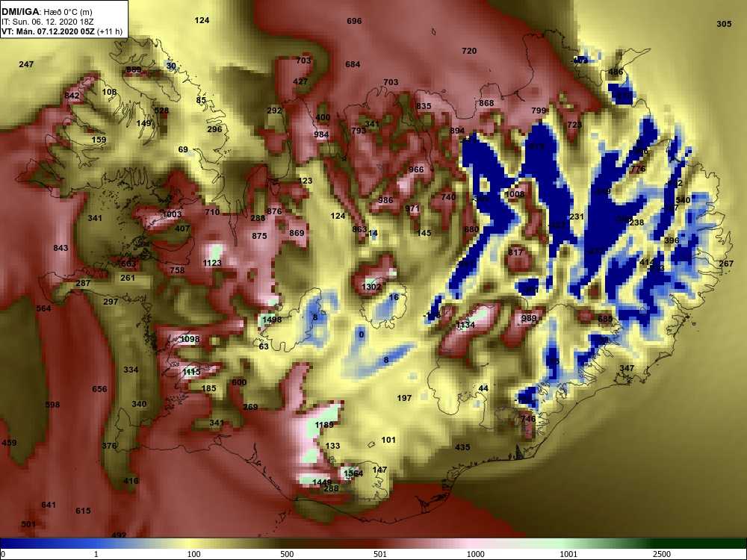Viewport: 747px width, 560px height.
Task: Click the map value '835'
Action: coord(424,106)
